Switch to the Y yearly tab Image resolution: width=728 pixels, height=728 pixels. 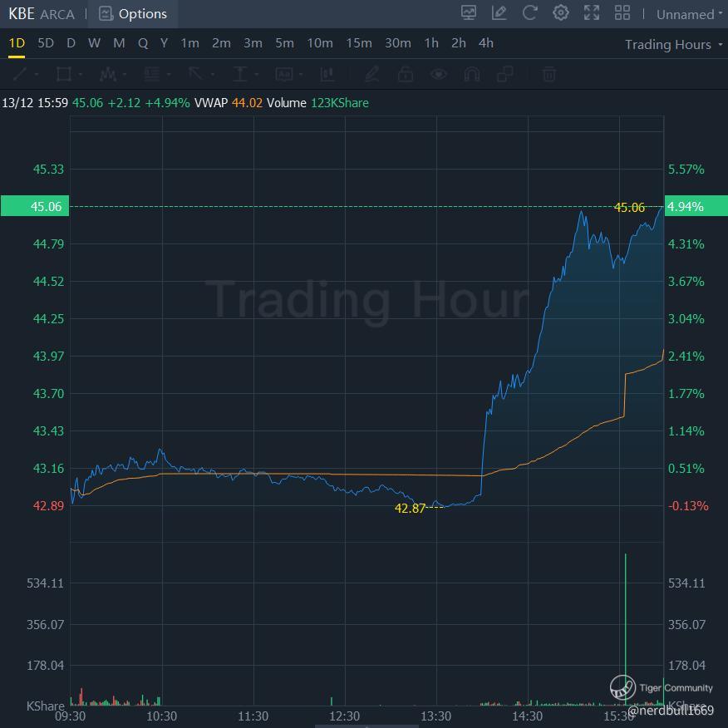(164, 43)
